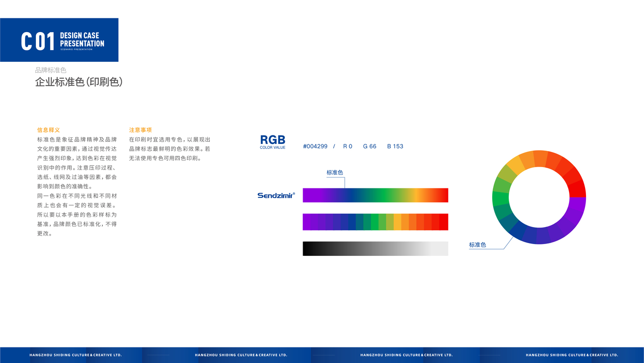This screenshot has height=363, width=644.
Task: Click the 标准色 label above gradient bar
Action: (x=335, y=173)
